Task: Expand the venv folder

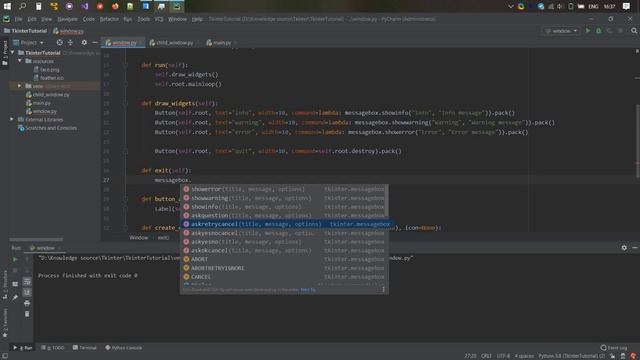Action: (20, 86)
